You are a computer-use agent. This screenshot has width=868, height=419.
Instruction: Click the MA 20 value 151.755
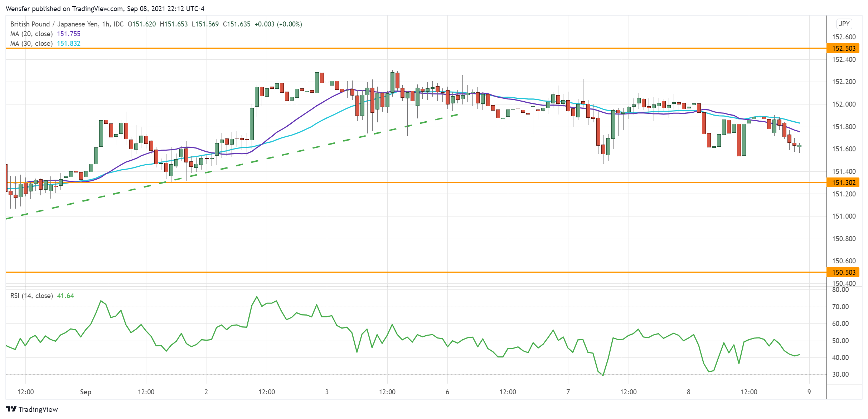point(69,34)
